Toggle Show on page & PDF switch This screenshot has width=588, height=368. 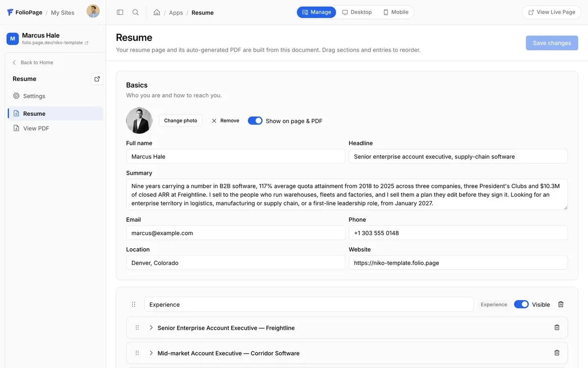pyautogui.click(x=255, y=121)
